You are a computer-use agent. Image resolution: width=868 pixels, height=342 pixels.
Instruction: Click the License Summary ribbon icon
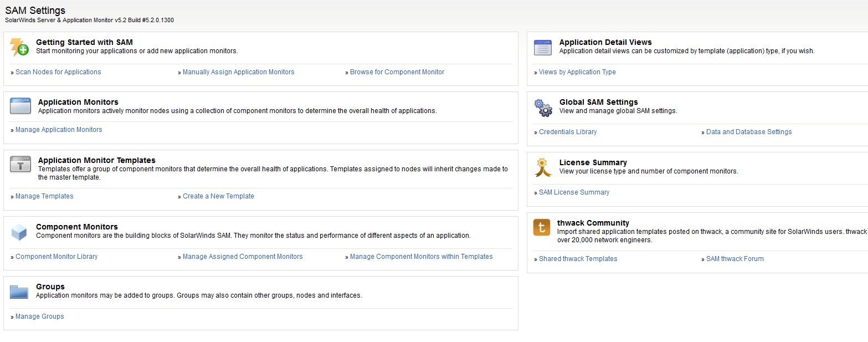tap(543, 167)
